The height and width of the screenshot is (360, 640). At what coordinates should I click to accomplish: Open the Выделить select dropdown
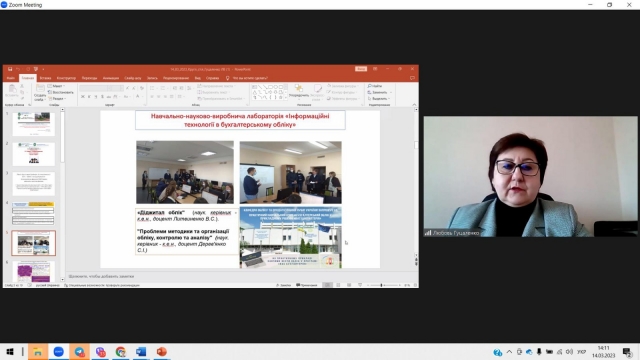click(379, 98)
